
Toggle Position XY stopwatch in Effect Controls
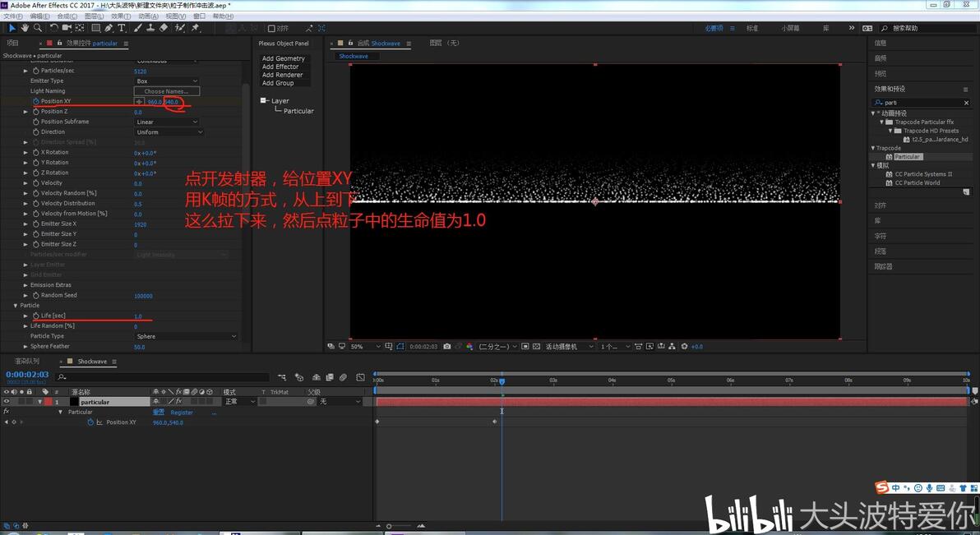tap(35, 101)
